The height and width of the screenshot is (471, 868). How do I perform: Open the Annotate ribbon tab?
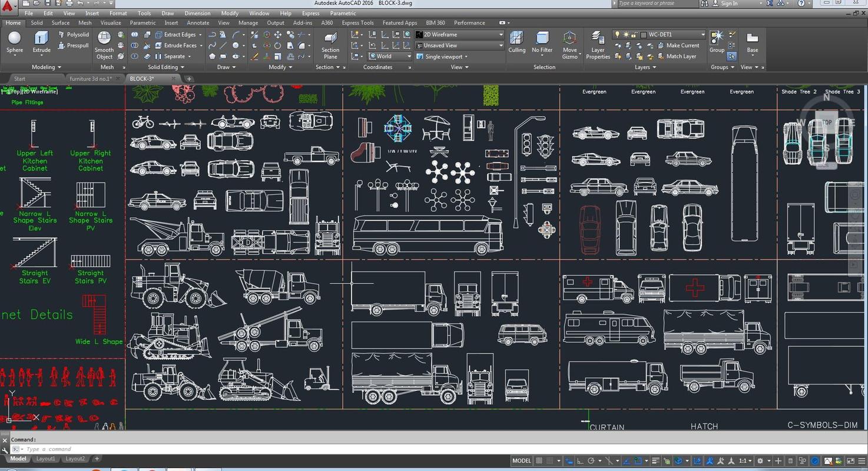[198, 23]
